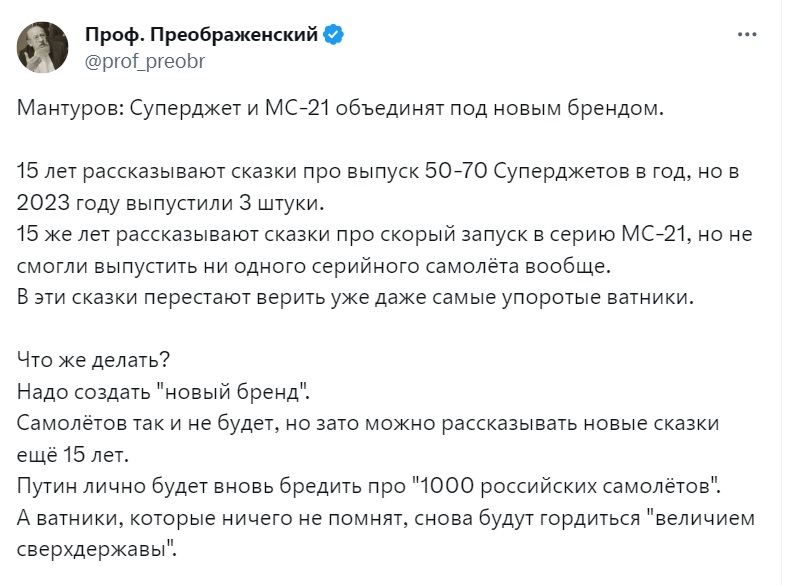This screenshot has height=585, width=787.
Task: Click the line about серийного самолёта вообще
Action: (x=314, y=266)
